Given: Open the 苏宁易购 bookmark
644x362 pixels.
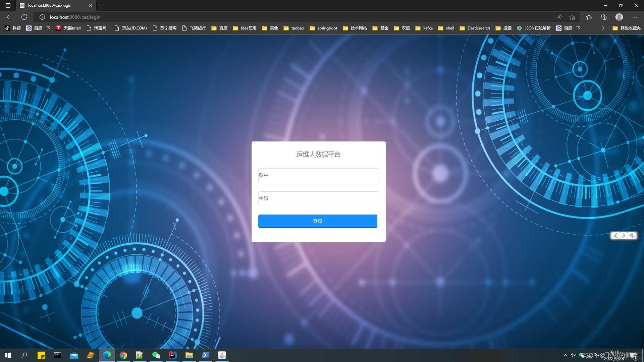Looking at the screenshot, I should (164, 28).
